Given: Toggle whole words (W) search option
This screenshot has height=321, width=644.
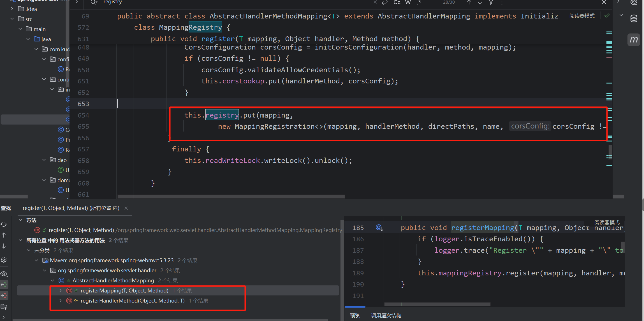Looking at the screenshot, I should coord(408,3).
